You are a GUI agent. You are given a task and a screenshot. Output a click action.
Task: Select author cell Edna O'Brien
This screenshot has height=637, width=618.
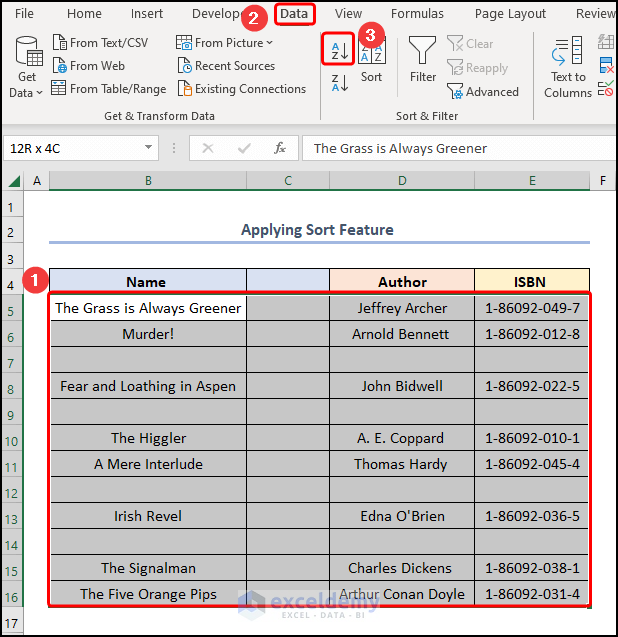click(402, 516)
